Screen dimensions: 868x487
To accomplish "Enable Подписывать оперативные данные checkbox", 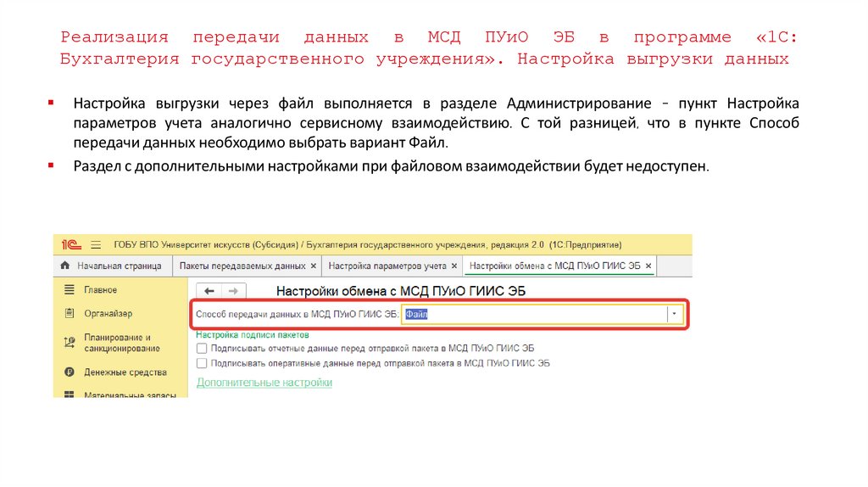I will 202,363.
